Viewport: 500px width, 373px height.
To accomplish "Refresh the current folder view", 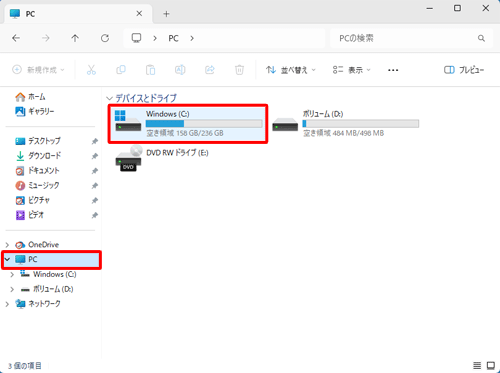I will click(105, 38).
